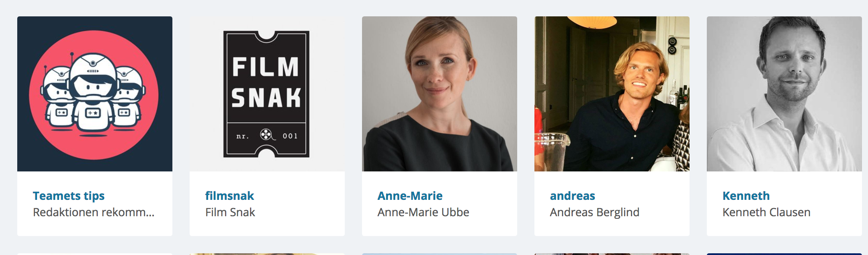Open the Teamets tips robot avatar image
Screen dimensions: 868x255
pyautogui.click(x=95, y=94)
